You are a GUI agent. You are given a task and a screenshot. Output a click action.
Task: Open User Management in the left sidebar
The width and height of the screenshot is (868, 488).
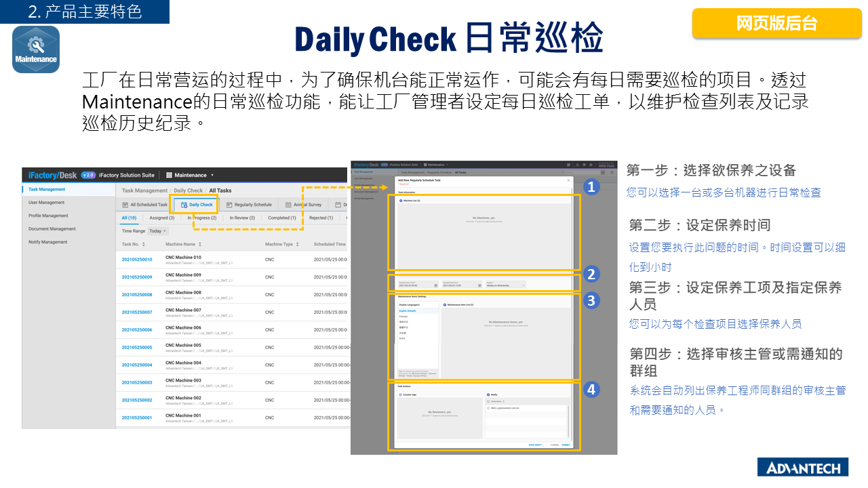[47, 203]
